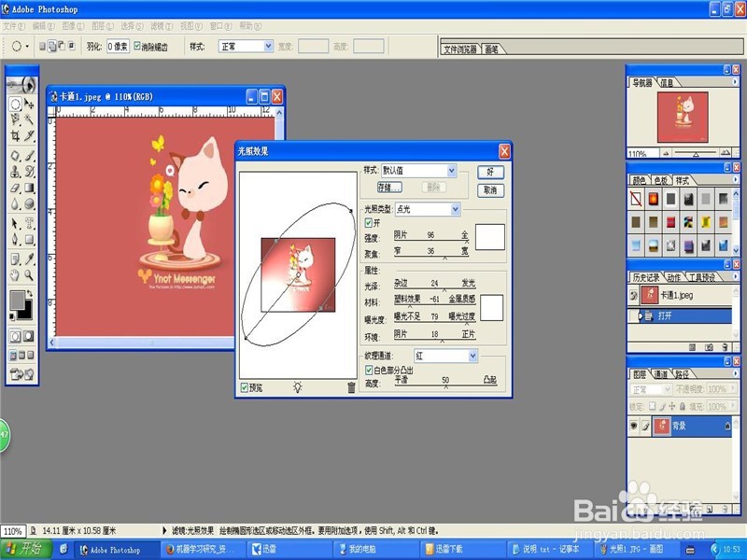Click the '高度' height slider
Image resolution: width=747 pixels, height=560 pixels.
click(x=445, y=385)
